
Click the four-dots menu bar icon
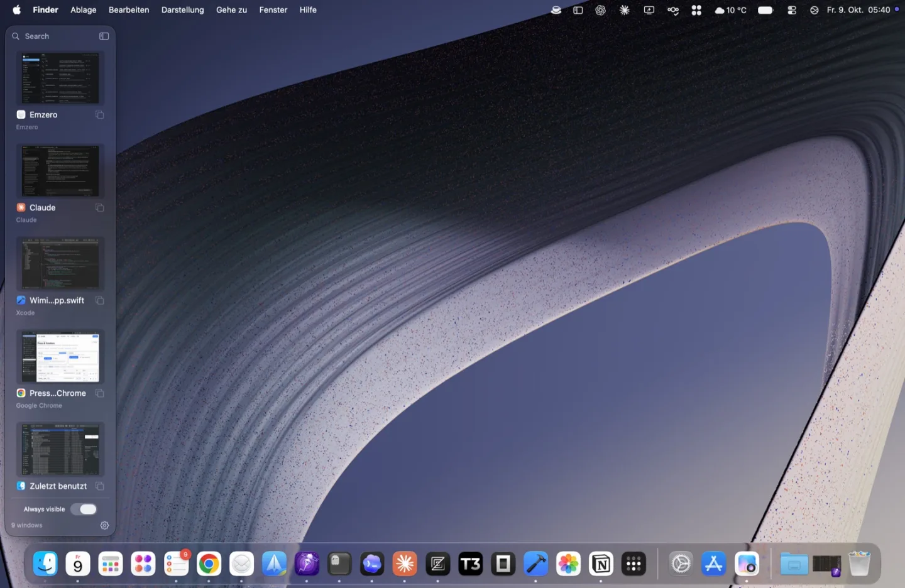tap(696, 10)
